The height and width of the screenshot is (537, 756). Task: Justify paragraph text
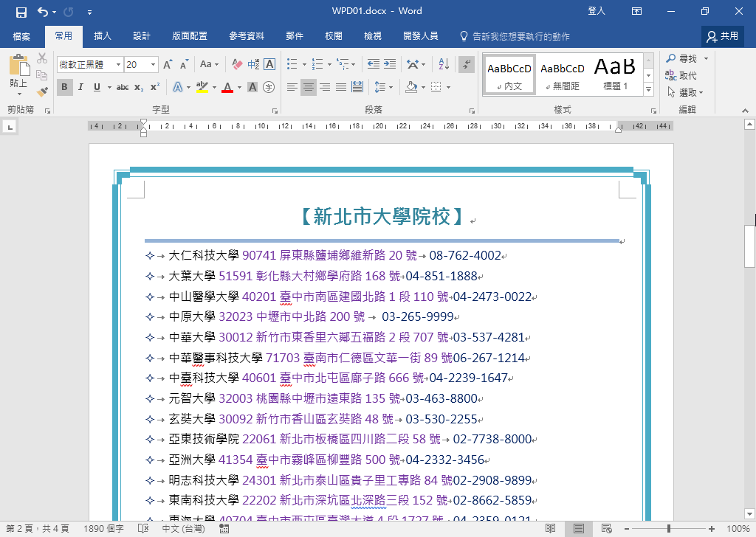click(341, 87)
